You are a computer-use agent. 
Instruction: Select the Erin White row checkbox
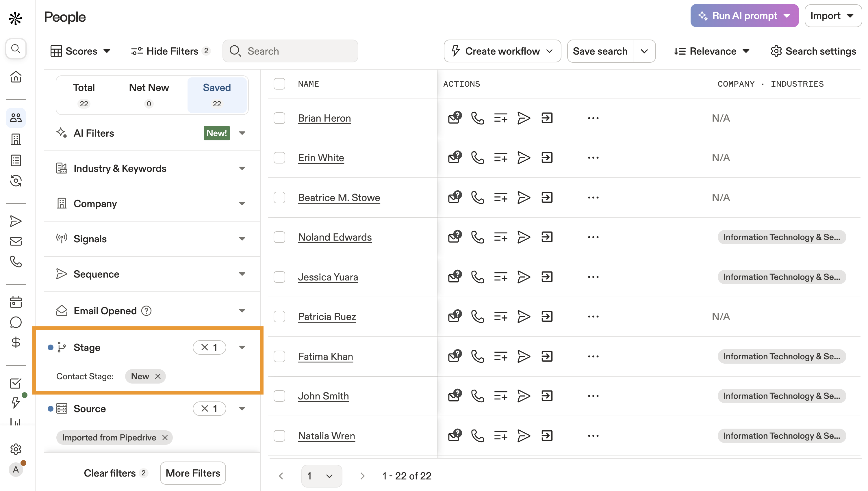click(279, 158)
